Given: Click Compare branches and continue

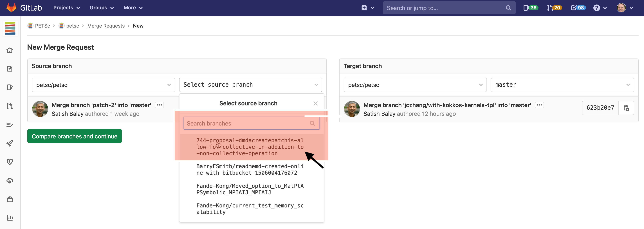Looking at the screenshot, I should click(x=75, y=136).
